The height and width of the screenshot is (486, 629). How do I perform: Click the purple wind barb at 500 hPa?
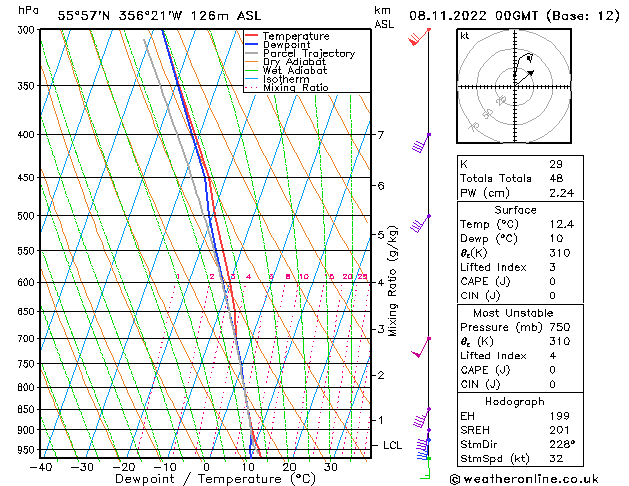coord(420,224)
